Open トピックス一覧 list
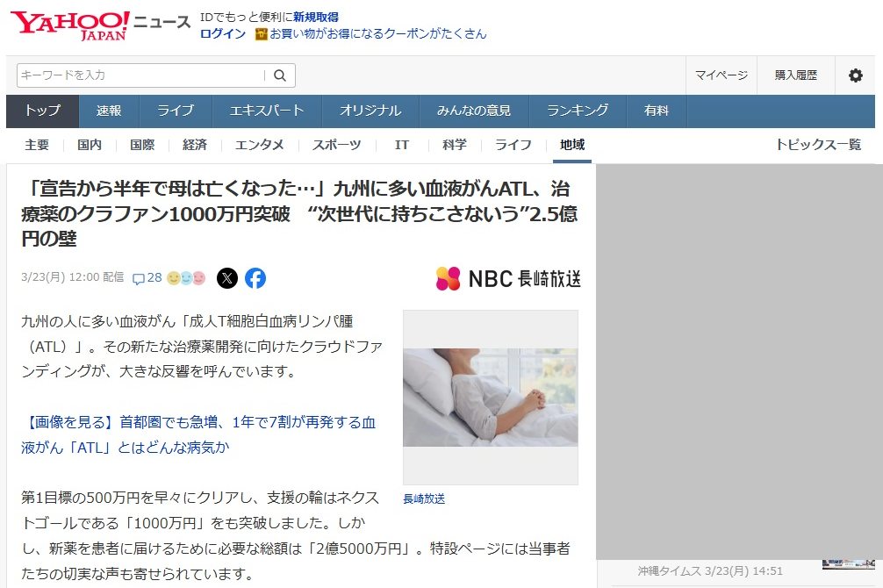 coord(818,145)
